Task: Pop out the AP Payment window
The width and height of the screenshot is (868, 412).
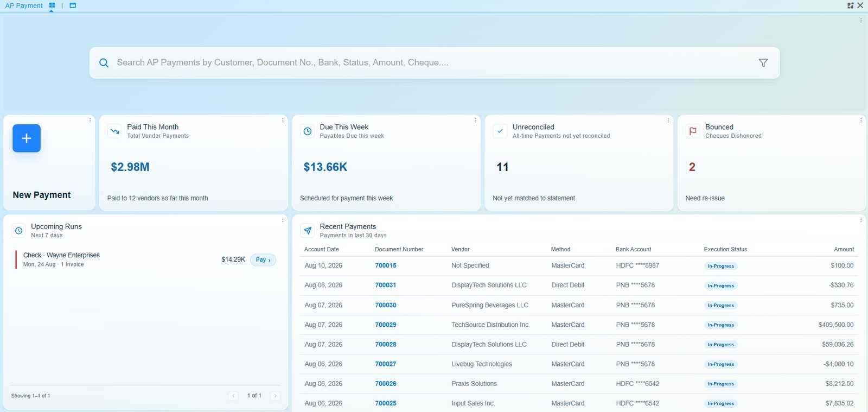Action: 850,5
